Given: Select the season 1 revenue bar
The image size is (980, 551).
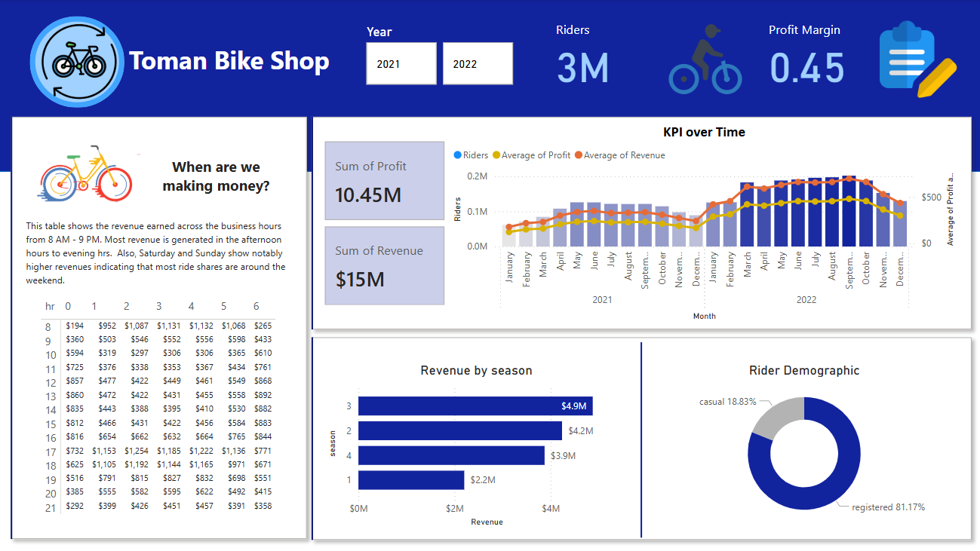Looking at the screenshot, I should 411,480.
